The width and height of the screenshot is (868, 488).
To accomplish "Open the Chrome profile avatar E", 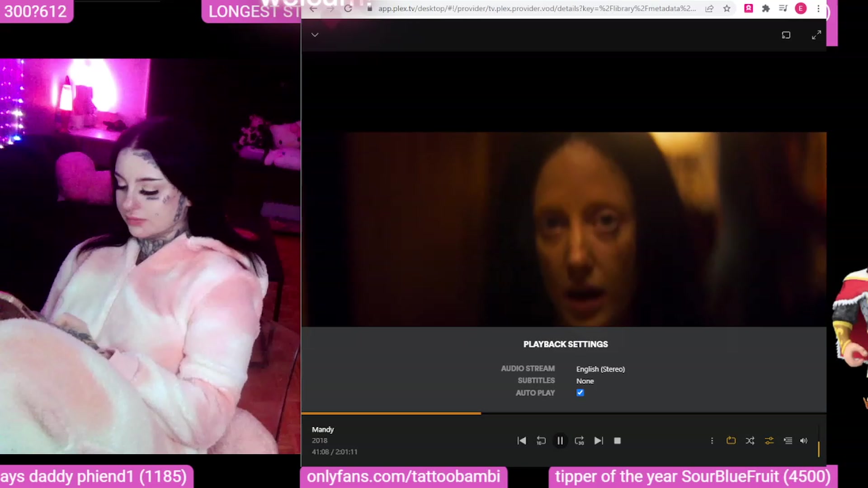I will [801, 9].
